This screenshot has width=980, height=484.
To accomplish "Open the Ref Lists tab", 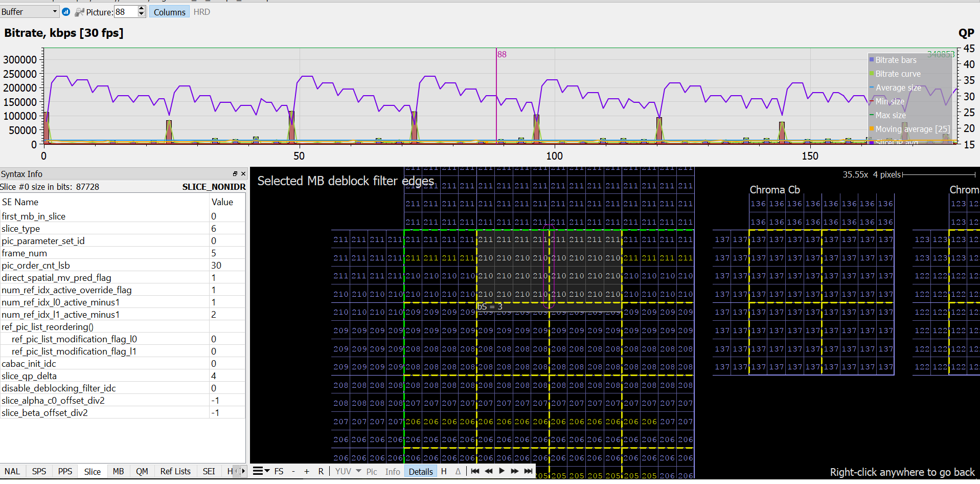I will point(175,471).
